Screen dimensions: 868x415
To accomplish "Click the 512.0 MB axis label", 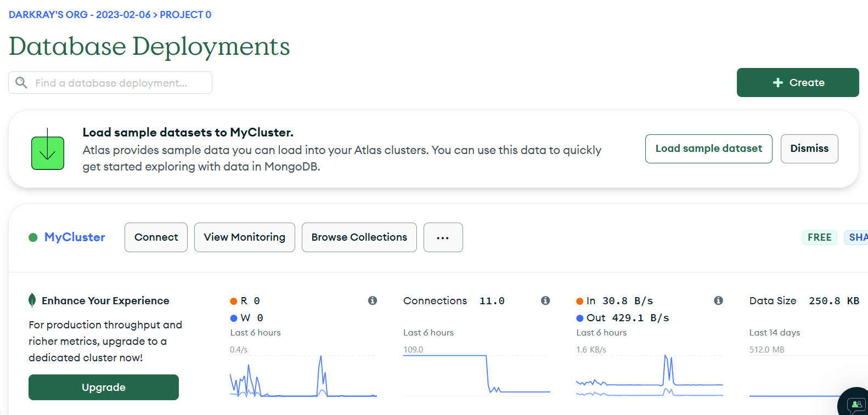I will tap(767, 350).
